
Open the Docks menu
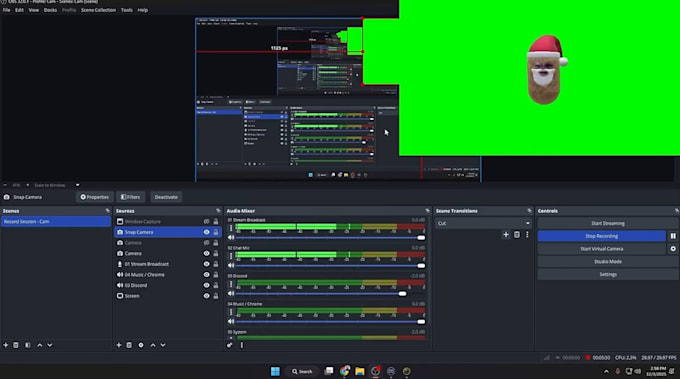(50, 10)
